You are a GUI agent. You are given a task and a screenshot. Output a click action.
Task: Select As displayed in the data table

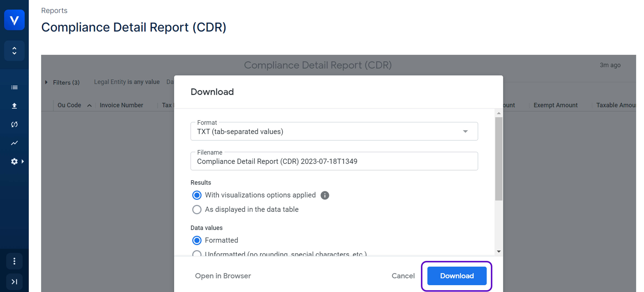pos(197,209)
